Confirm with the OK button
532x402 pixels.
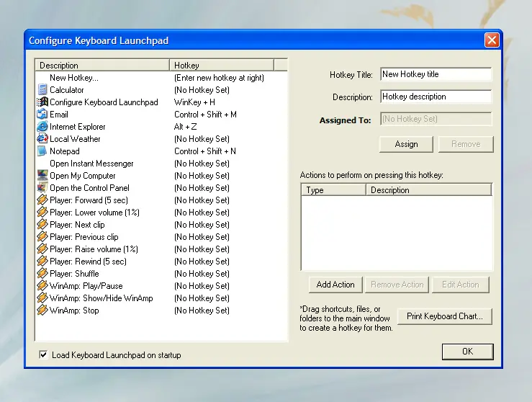[467, 352]
